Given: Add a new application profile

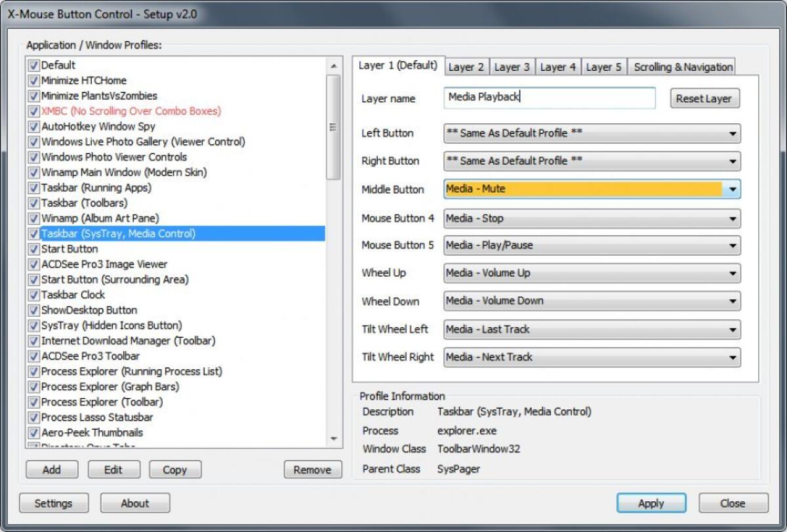Looking at the screenshot, I should coord(51,469).
